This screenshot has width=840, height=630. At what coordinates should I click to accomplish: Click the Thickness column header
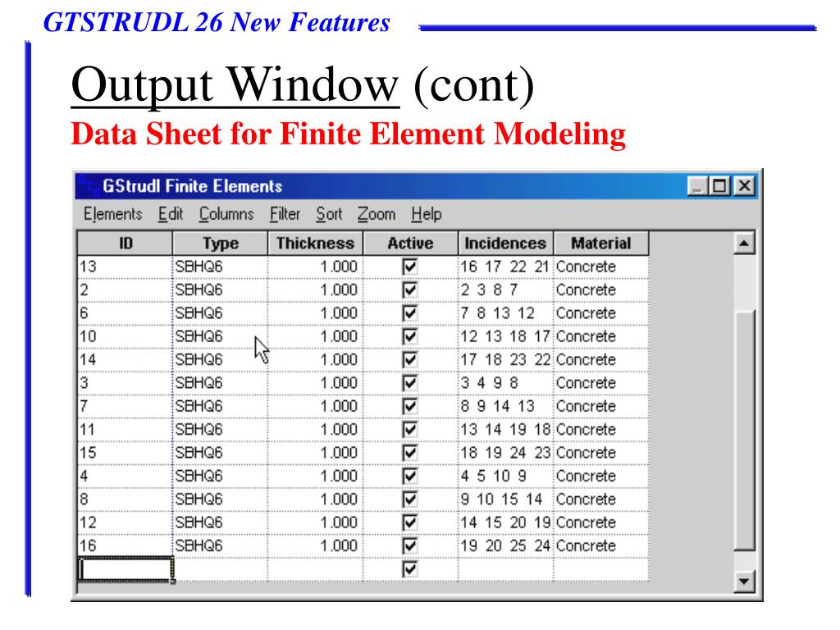click(316, 243)
